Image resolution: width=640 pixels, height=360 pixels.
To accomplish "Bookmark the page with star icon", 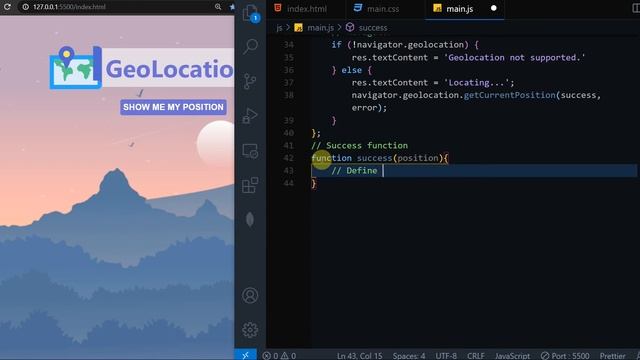I will [232, 7].
